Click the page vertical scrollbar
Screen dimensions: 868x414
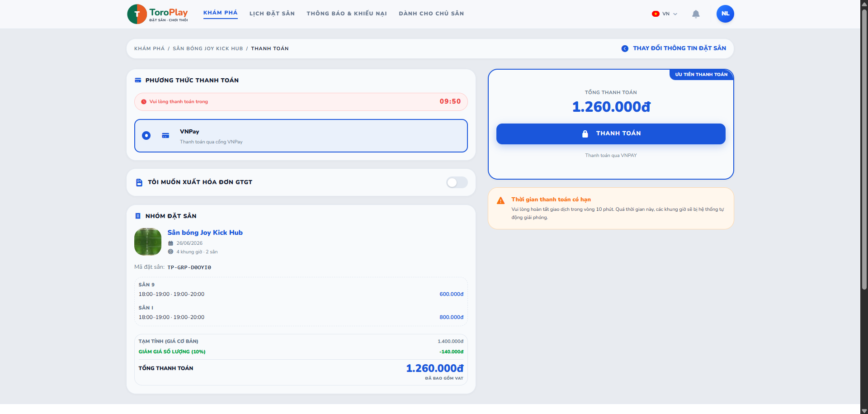864,149
